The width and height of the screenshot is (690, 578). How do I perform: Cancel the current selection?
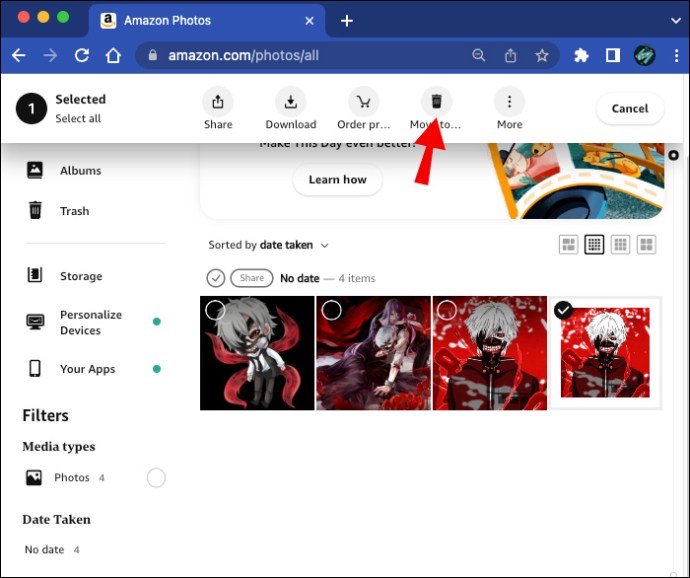pyautogui.click(x=630, y=108)
